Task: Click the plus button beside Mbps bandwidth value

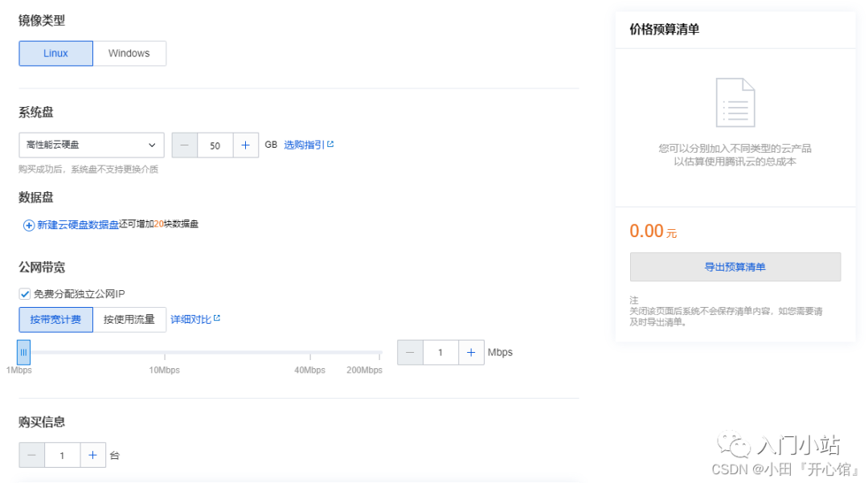Action: 471,352
